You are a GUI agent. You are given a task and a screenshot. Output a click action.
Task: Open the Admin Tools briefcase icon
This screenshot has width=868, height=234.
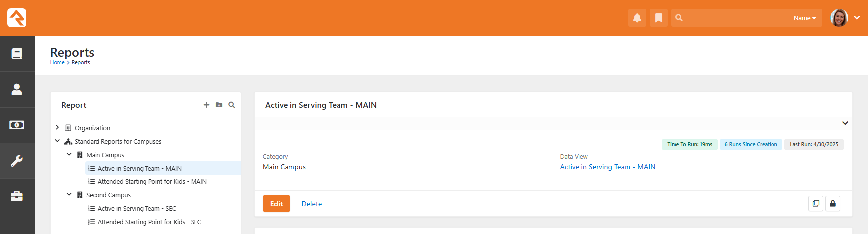[x=17, y=196]
